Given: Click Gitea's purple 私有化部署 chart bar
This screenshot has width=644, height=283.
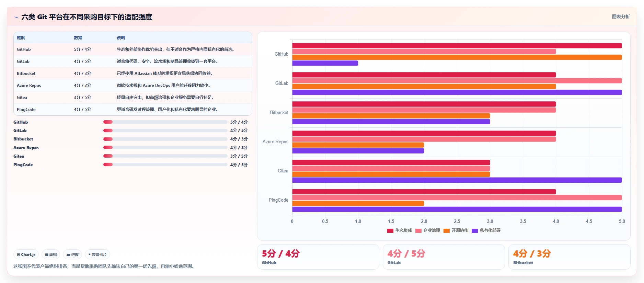Looking at the screenshot, I should coord(457,180).
